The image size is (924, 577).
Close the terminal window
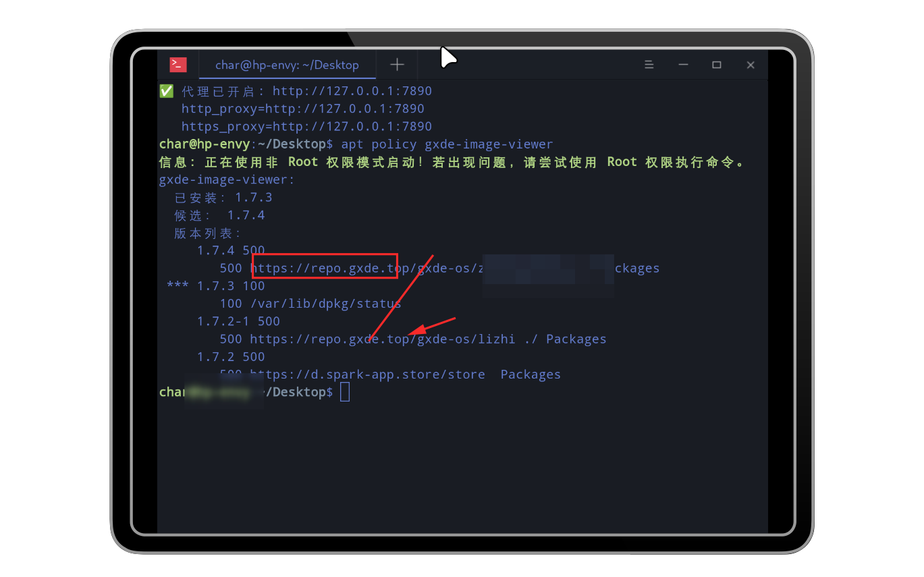[751, 65]
